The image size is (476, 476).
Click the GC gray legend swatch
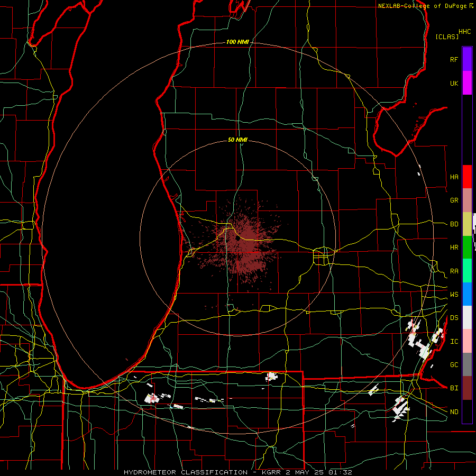467,364
